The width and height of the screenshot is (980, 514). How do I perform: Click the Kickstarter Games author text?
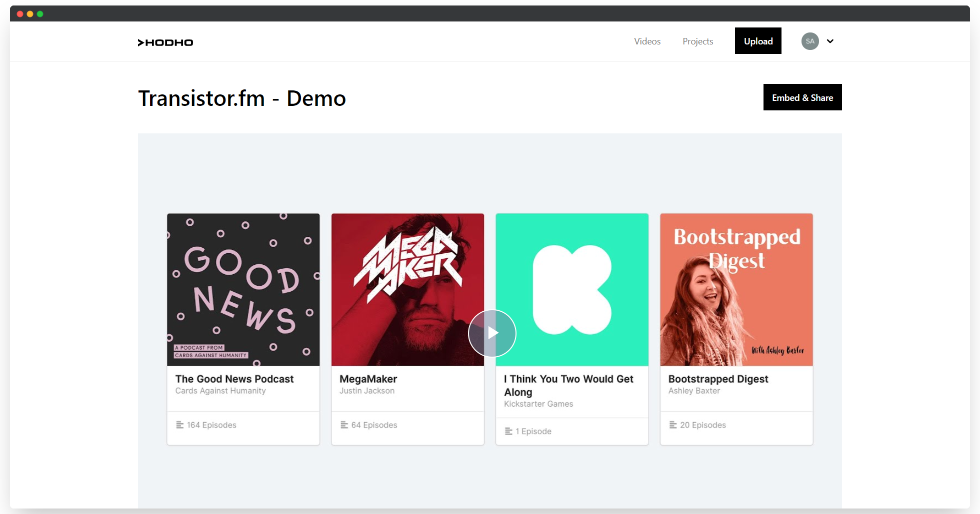[538, 404]
